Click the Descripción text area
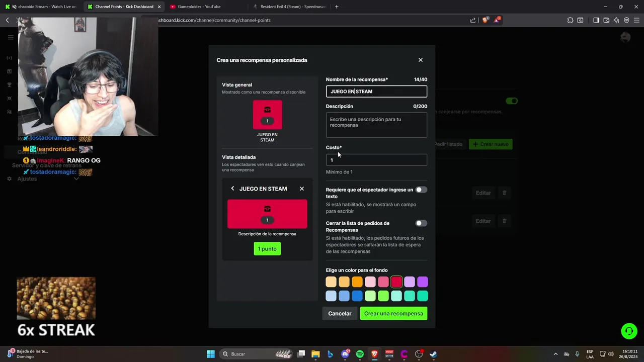Viewport: 644px width, 362px height. tap(376, 125)
